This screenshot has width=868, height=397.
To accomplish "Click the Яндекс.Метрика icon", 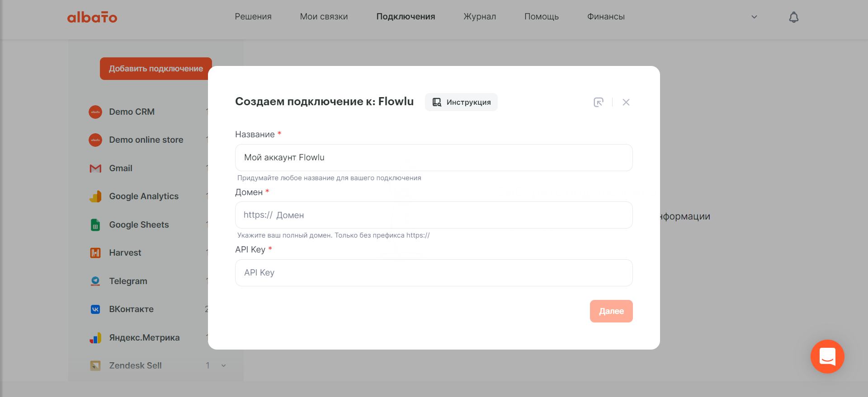I will point(95,338).
